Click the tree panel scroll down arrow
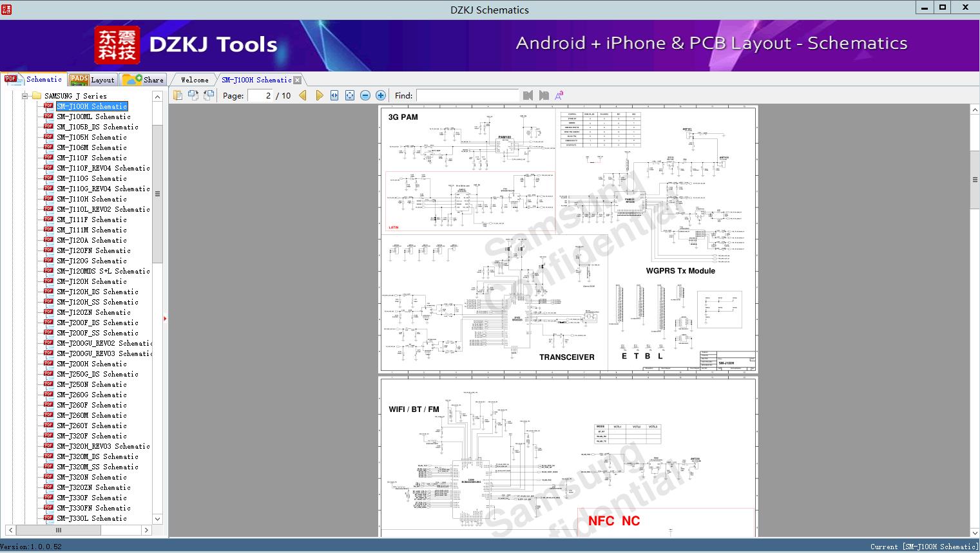The width and height of the screenshot is (980, 553). [x=157, y=518]
